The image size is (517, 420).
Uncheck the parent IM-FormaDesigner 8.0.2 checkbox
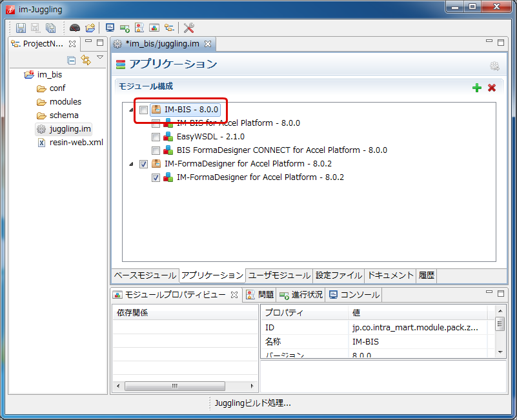[x=143, y=164]
